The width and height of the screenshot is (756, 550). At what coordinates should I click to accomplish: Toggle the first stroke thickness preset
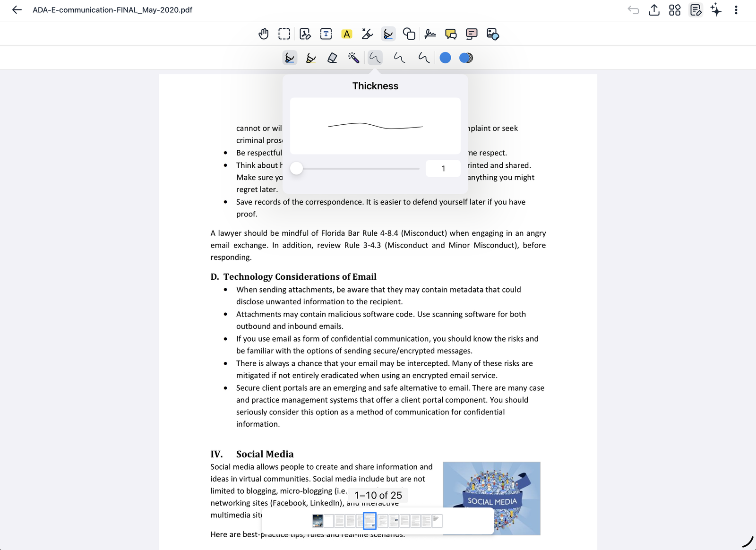[x=375, y=58]
